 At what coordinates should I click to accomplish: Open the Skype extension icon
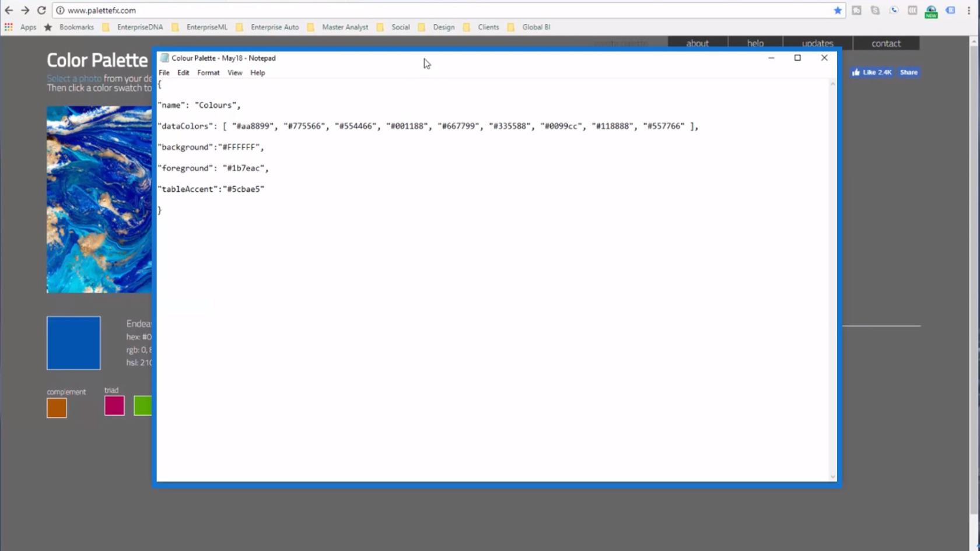[875, 10]
